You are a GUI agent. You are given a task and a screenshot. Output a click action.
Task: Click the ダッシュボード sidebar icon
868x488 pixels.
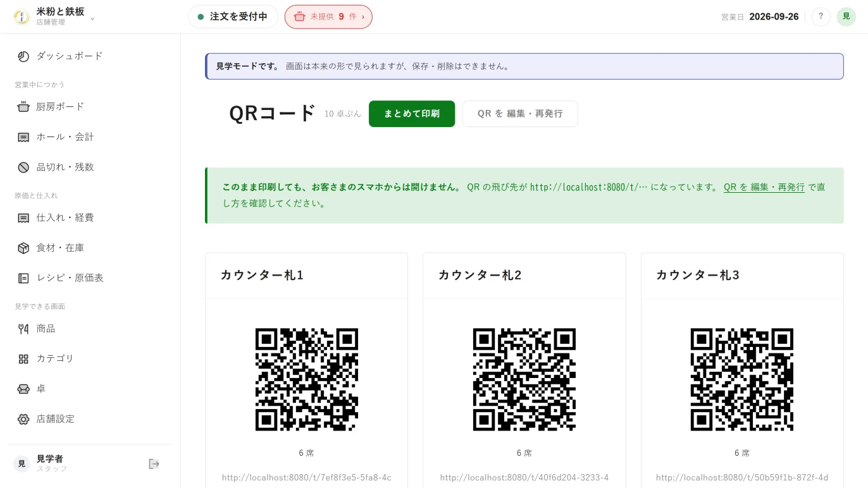coord(23,56)
